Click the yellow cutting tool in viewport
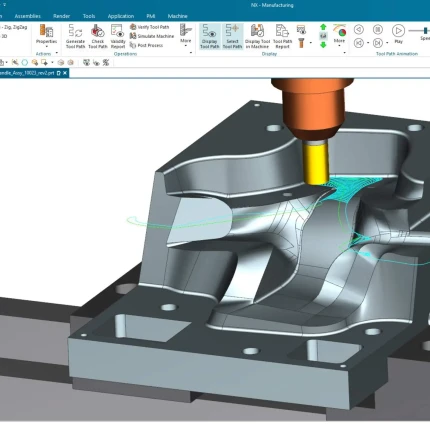 point(316,163)
